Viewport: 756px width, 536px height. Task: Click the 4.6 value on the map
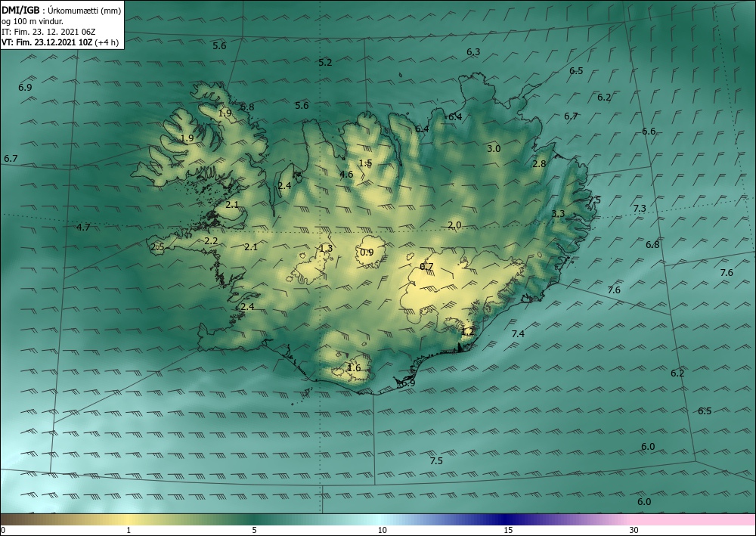click(346, 174)
